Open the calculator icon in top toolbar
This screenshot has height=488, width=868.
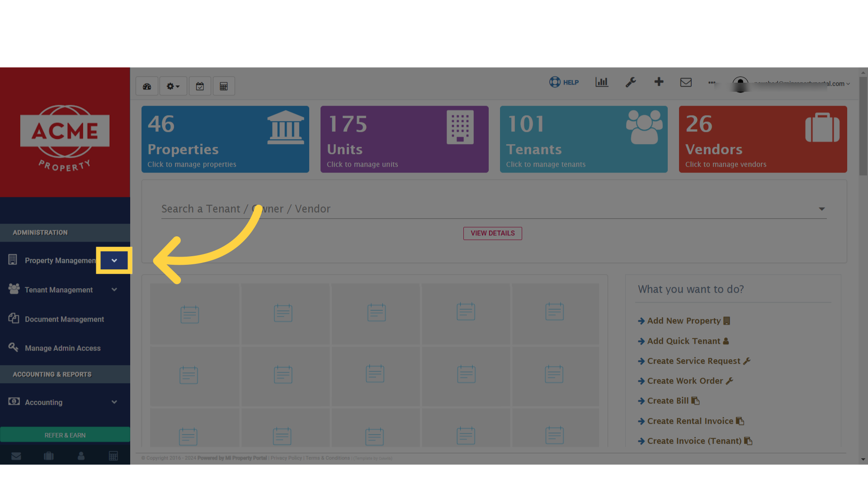(224, 86)
